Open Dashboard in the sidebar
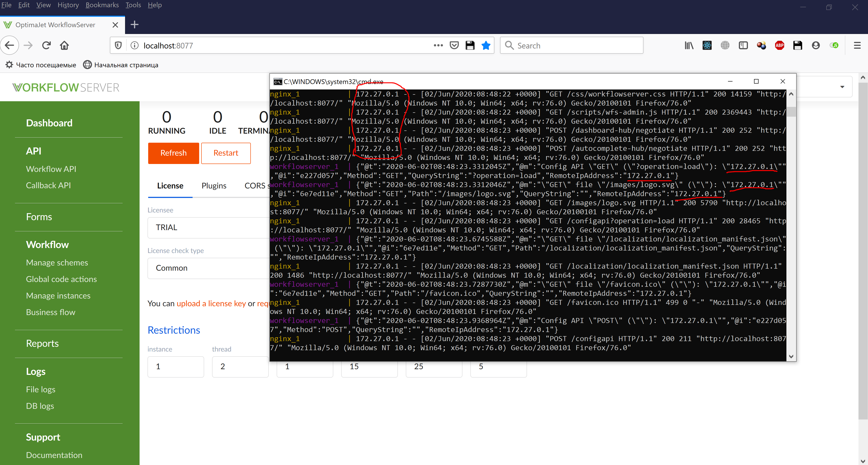Screen dimensions: 868x465 click(x=49, y=123)
